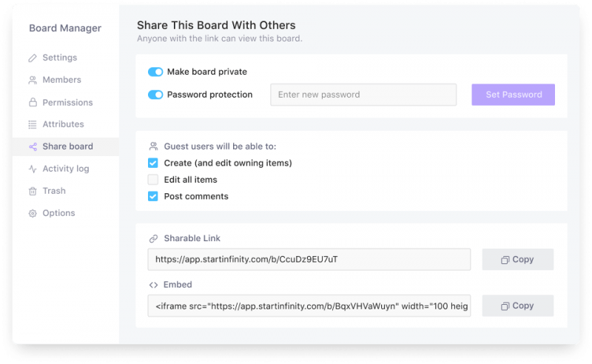Open the Activity log menu item

click(x=66, y=169)
